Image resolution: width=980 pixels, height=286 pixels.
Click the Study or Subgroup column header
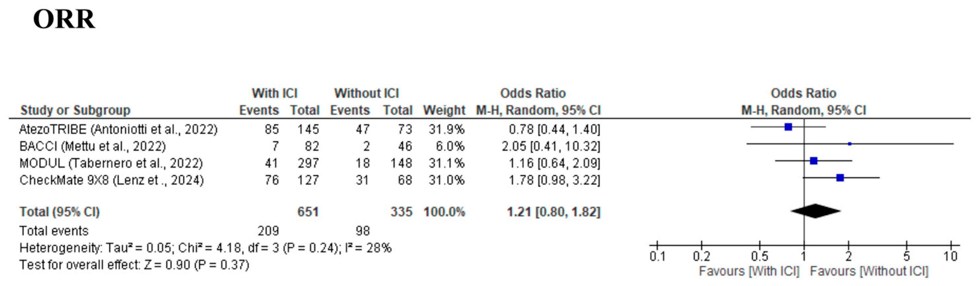[75, 110]
